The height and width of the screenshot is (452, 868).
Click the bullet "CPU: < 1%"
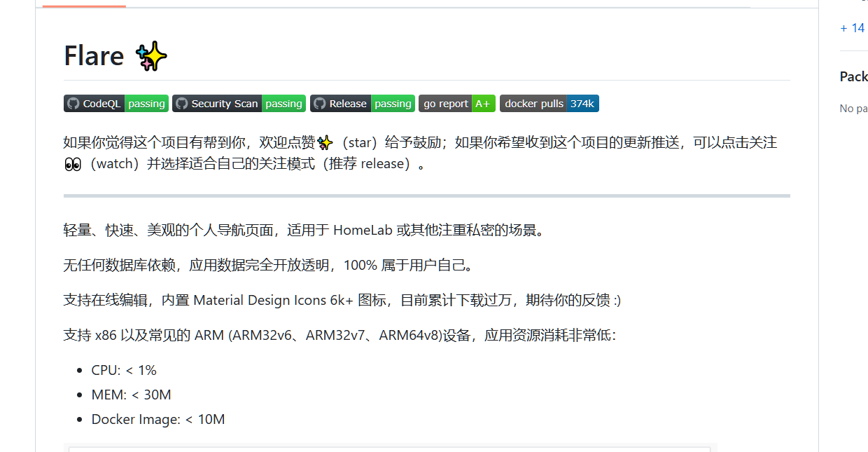pyautogui.click(x=124, y=370)
